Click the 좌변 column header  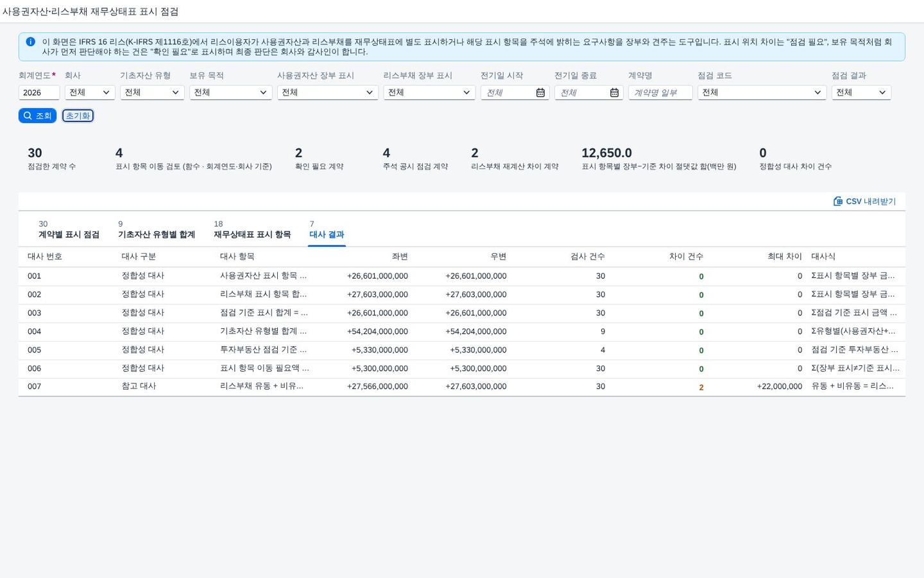(400, 256)
